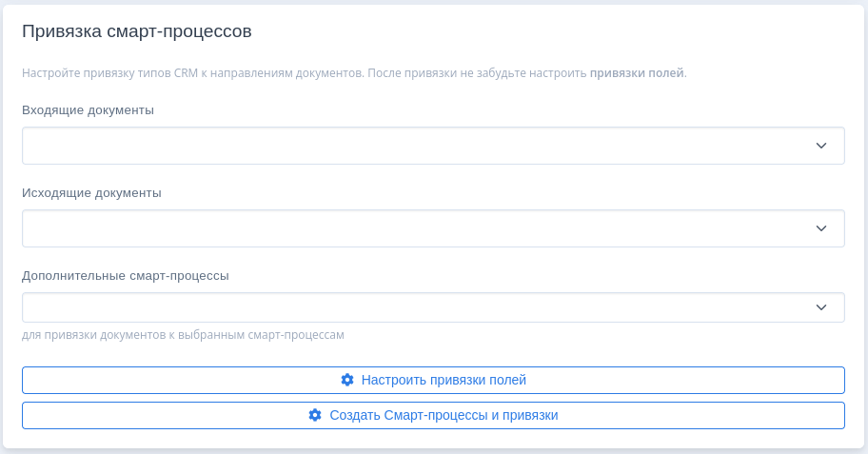The width and height of the screenshot is (868, 454).
Task: Click gear icon on Создать Смарт-процессы button
Action: tap(315, 415)
